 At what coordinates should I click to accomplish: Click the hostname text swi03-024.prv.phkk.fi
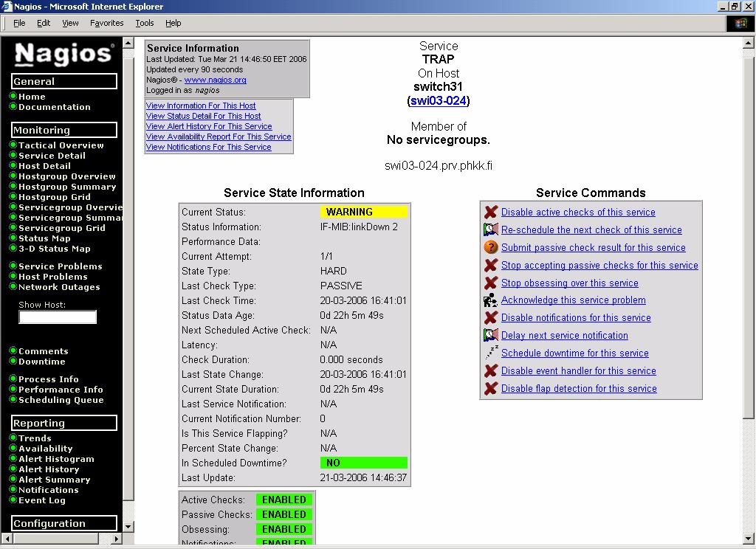[439, 166]
